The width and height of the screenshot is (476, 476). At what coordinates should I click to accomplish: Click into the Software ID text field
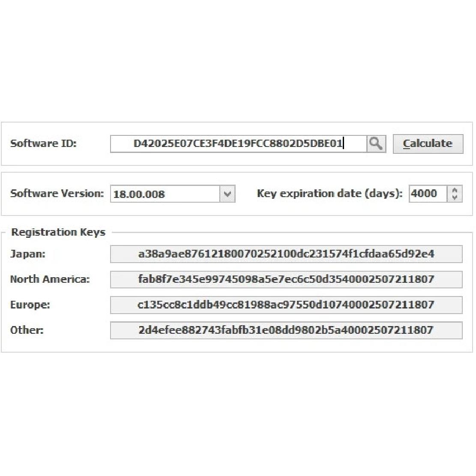[x=238, y=144]
